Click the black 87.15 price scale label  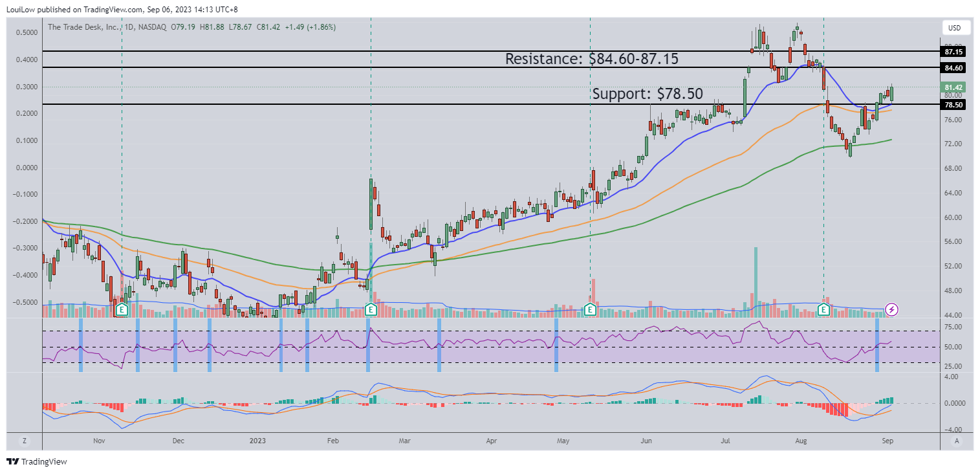pyautogui.click(x=953, y=51)
